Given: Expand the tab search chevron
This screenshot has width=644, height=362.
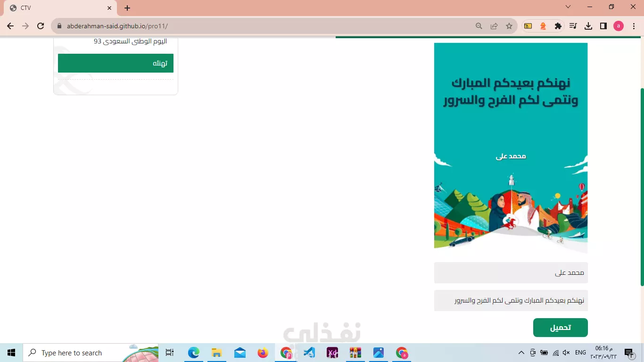Looking at the screenshot, I should (568, 7).
